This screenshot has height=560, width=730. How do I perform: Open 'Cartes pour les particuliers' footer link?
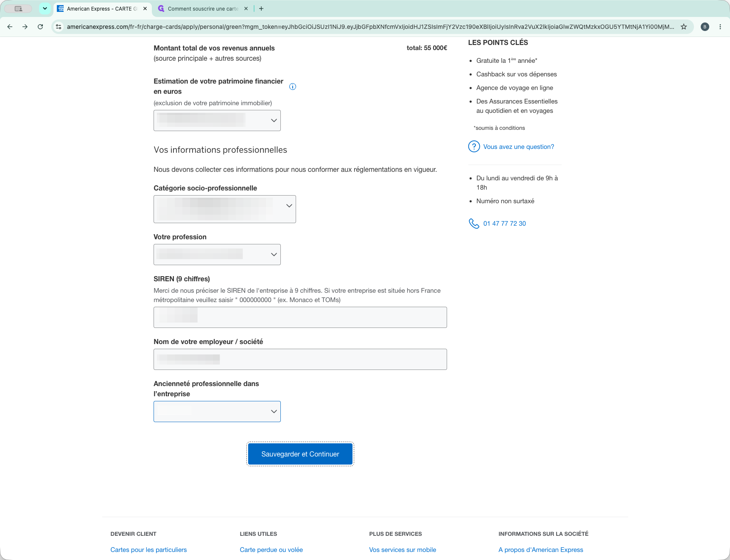(148, 550)
